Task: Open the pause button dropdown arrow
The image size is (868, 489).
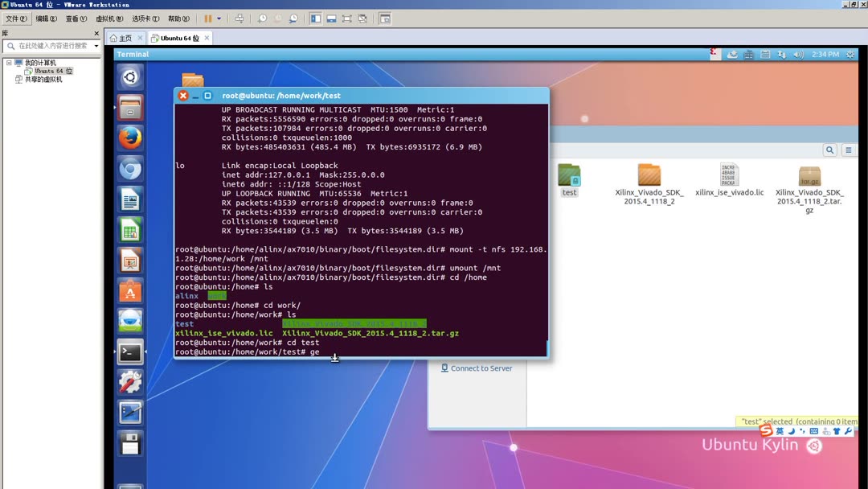Action: coord(218,18)
